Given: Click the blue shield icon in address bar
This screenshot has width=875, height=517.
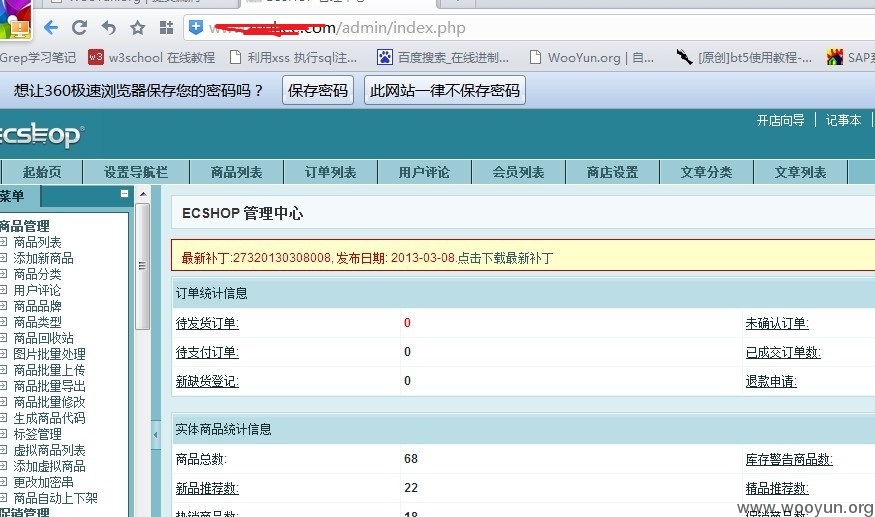Looking at the screenshot, I should coord(196,27).
